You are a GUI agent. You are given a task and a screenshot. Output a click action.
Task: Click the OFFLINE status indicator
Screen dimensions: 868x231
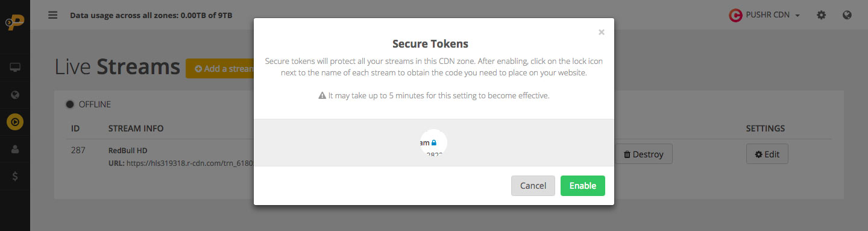click(x=88, y=104)
